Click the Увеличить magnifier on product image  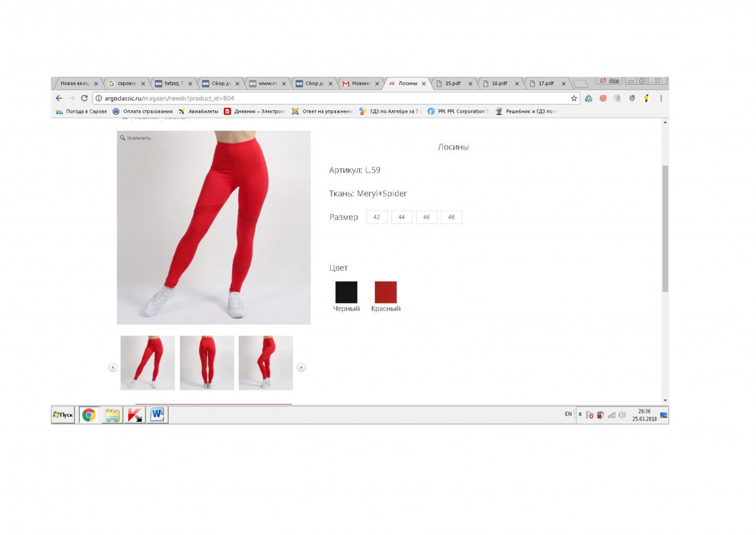click(x=135, y=138)
